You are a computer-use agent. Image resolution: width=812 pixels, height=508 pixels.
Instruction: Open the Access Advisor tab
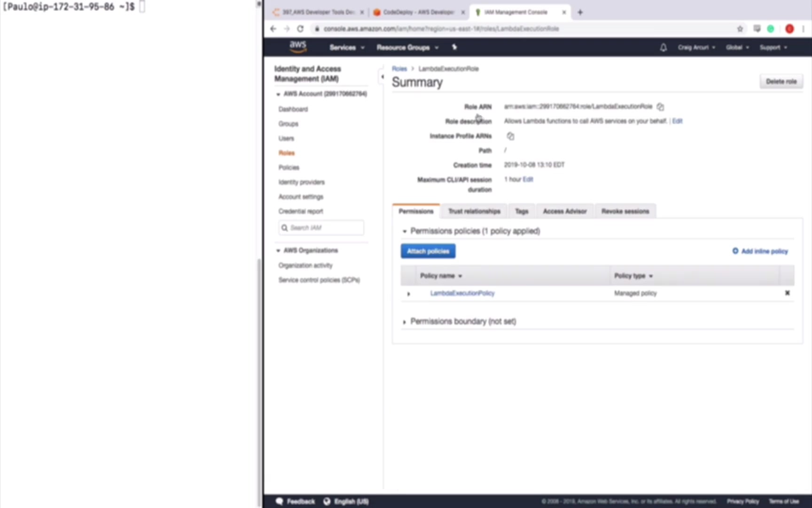click(565, 211)
